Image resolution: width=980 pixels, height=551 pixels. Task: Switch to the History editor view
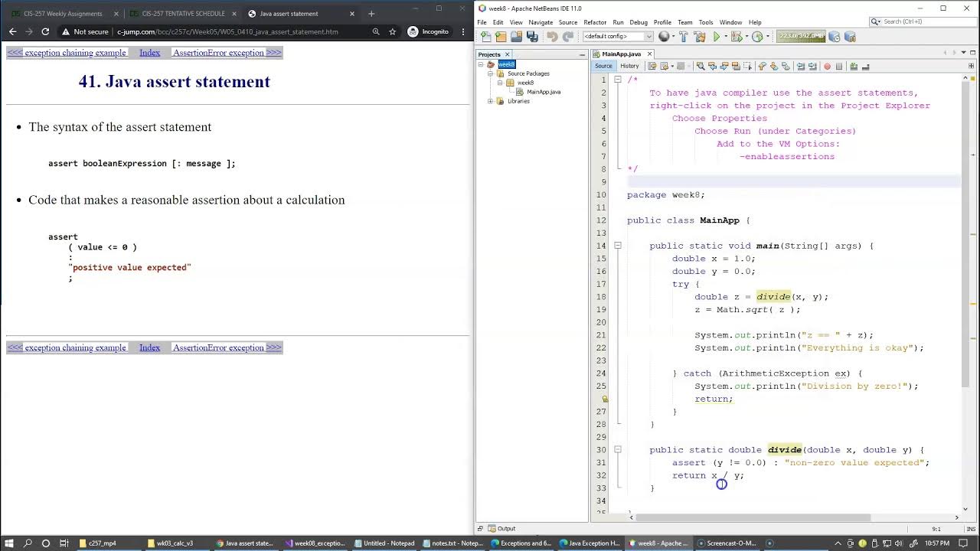pyautogui.click(x=629, y=67)
